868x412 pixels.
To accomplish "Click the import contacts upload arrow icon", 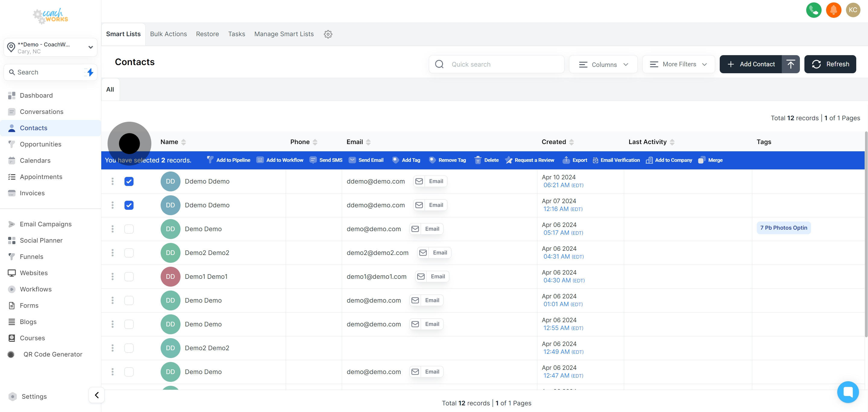I will pos(791,64).
